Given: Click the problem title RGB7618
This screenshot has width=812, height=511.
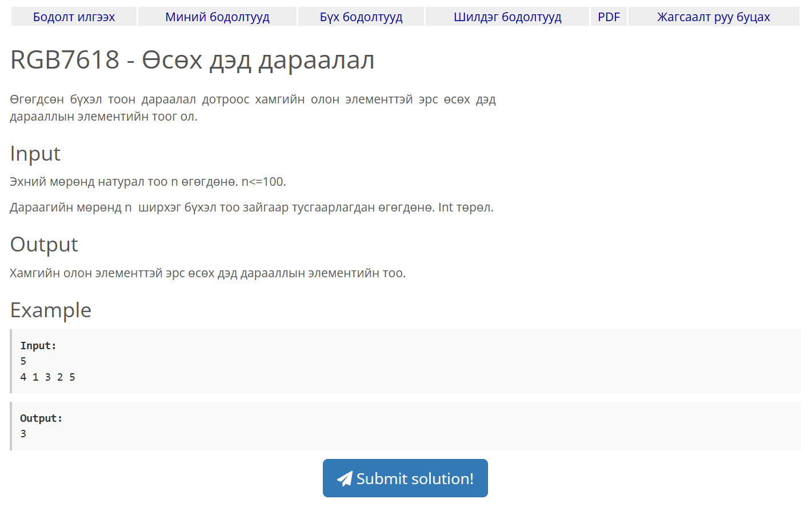Looking at the screenshot, I should coord(192,59).
